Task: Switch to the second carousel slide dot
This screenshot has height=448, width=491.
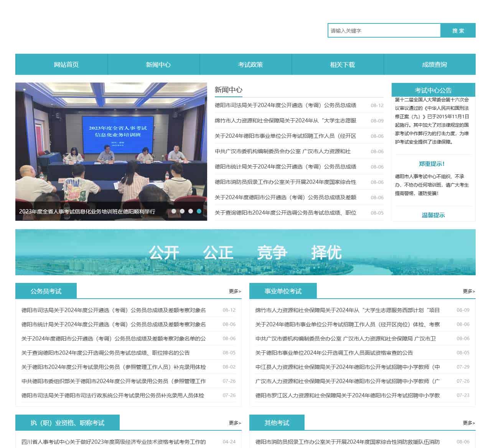Action: [182, 211]
